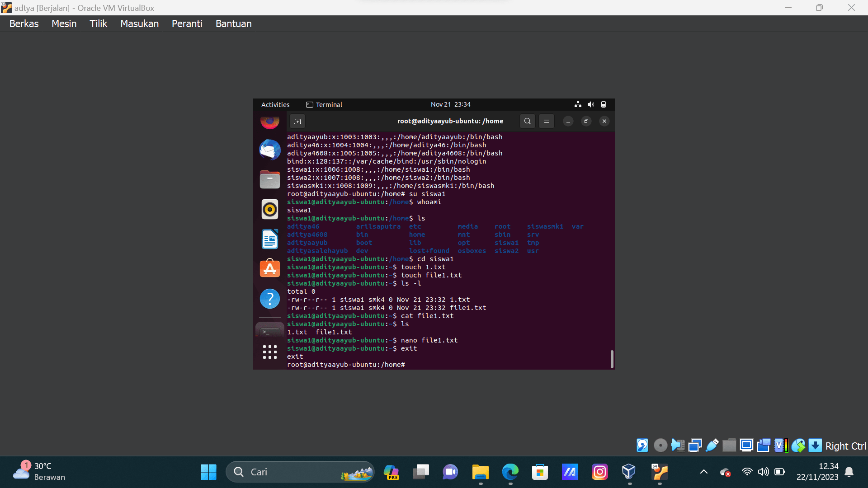868x488 pixels.
Task: Open Microsoft Edge from the taskbar
Action: click(510, 472)
